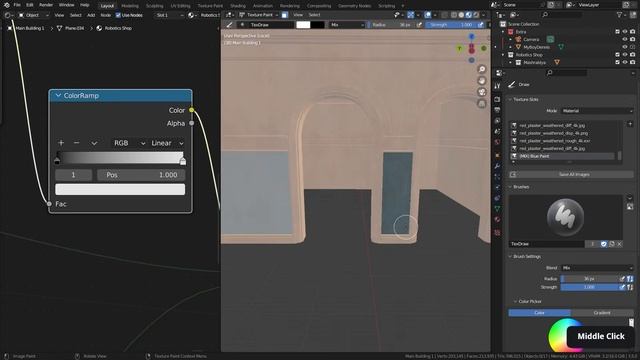Open the Material properties tab
Viewport: 640px width, 360px height.
[497, 220]
